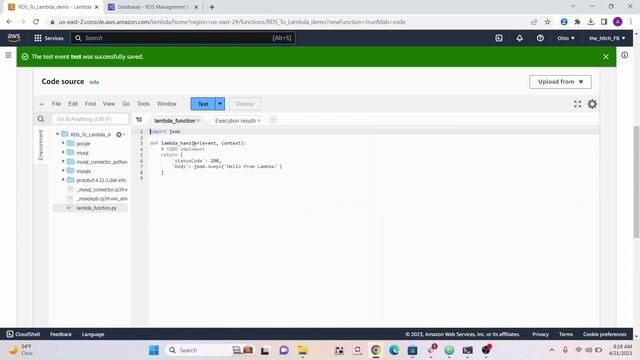Close the Execution results tab
The height and width of the screenshot is (360, 640).
point(259,120)
